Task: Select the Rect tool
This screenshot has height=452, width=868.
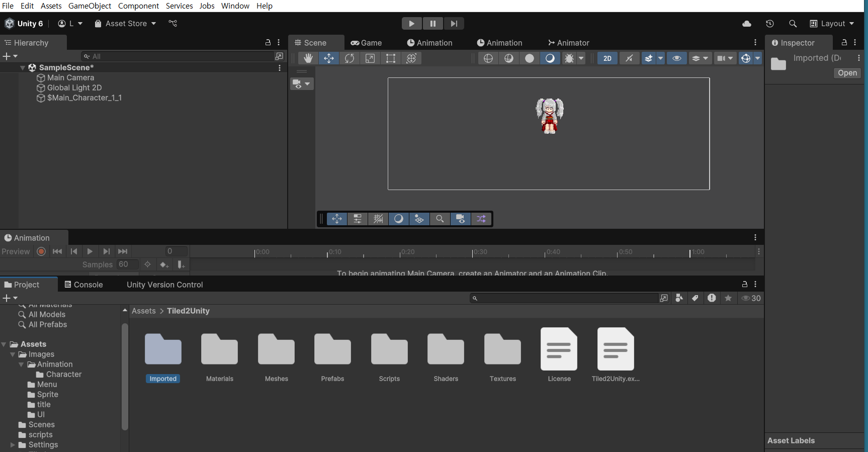Action: coord(390,58)
